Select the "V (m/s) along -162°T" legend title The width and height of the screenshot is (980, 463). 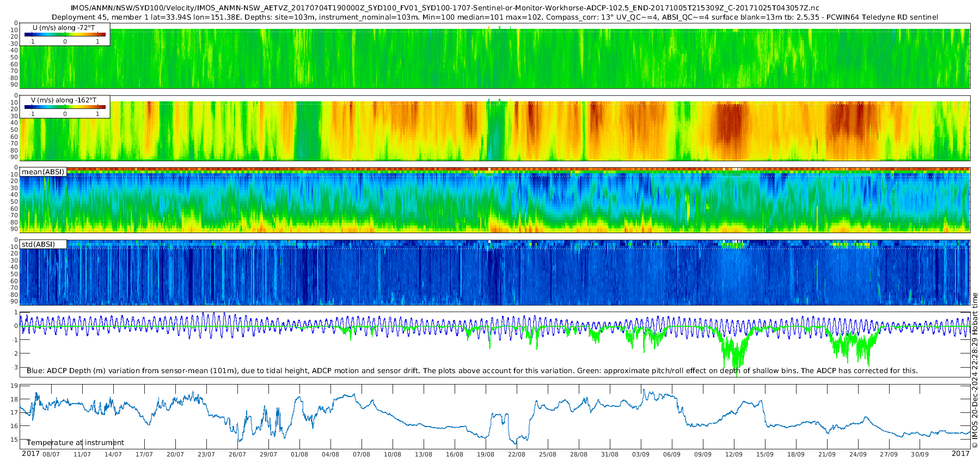(x=64, y=100)
